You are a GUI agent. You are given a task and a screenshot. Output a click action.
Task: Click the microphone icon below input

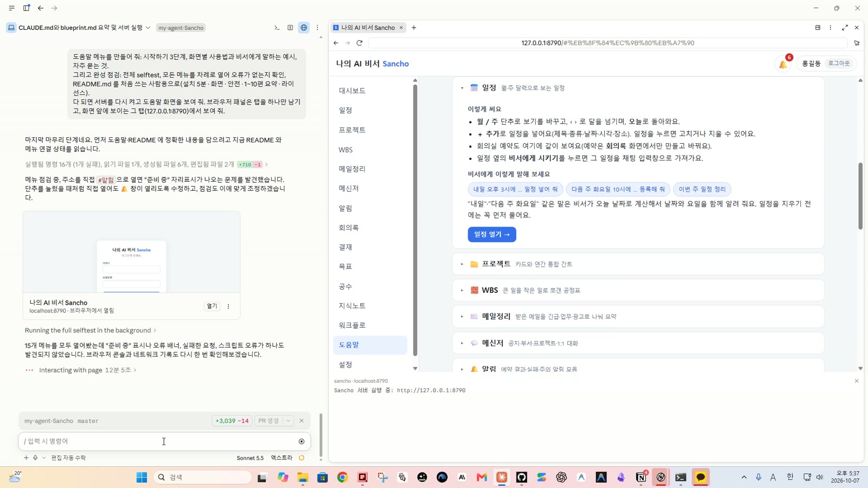coord(35,458)
